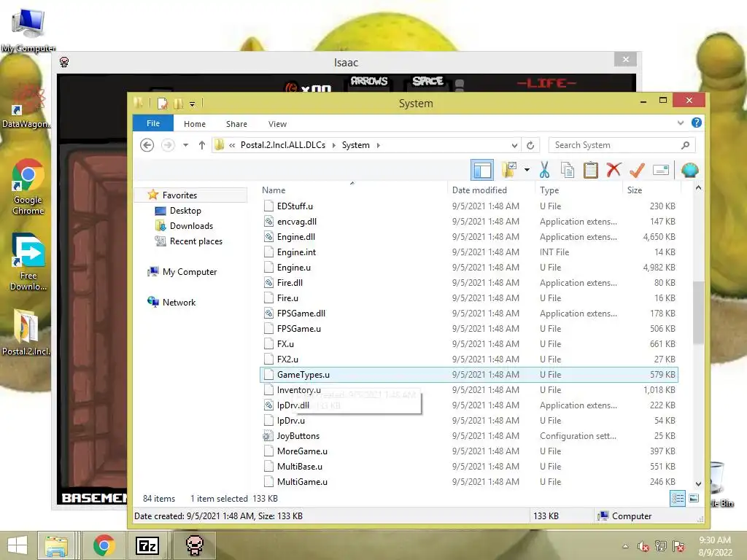Select the encvag.dll file
747x560 pixels.
point(469,222)
